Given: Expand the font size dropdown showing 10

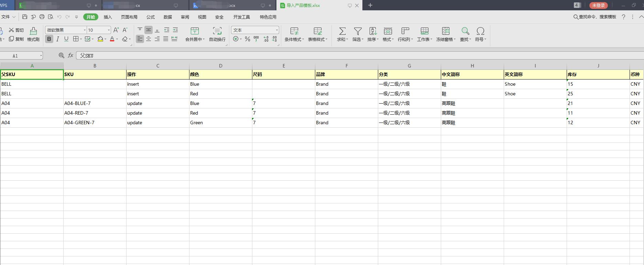Looking at the screenshot, I should [x=109, y=30].
